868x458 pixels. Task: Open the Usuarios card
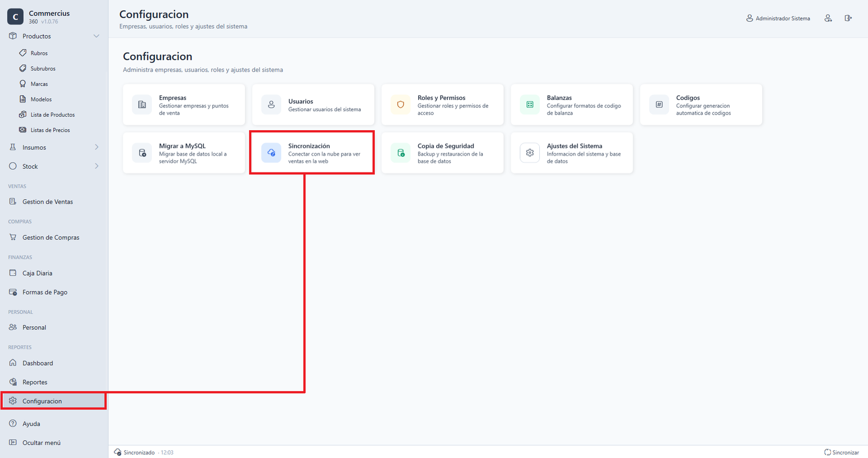click(x=313, y=105)
